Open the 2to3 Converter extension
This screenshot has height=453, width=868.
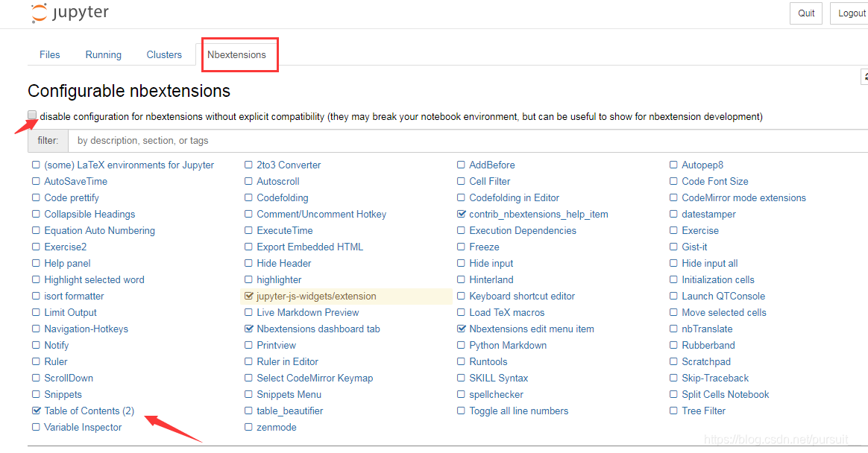tap(289, 165)
